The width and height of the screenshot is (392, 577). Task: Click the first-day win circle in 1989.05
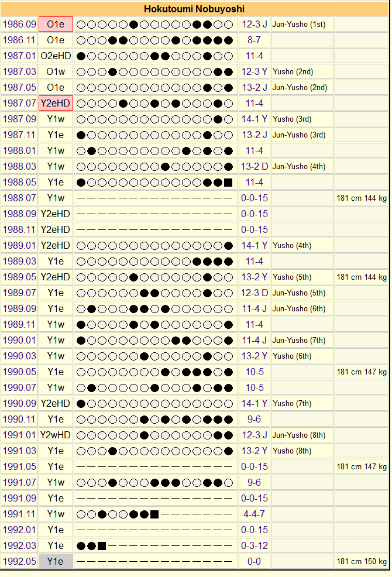click(x=81, y=277)
